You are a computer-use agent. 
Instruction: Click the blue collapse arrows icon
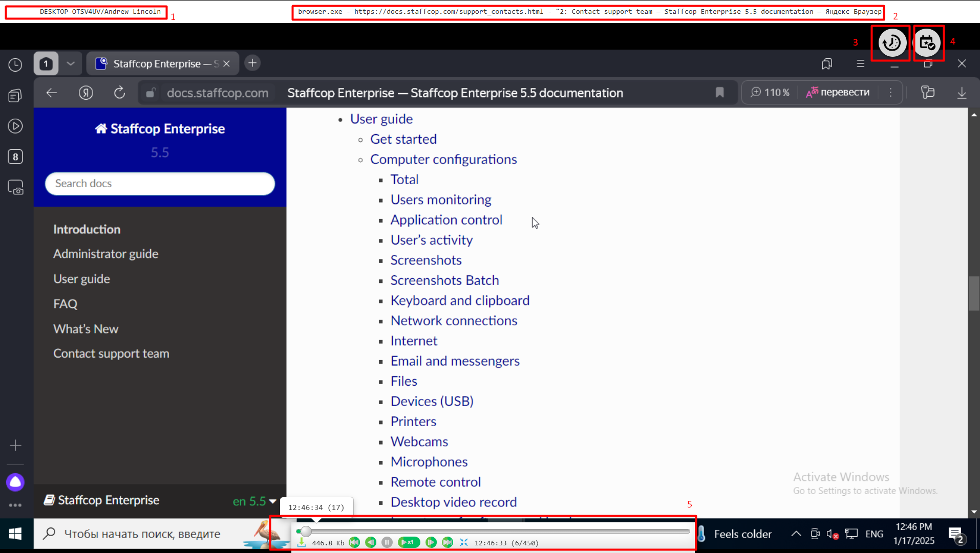tap(464, 542)
